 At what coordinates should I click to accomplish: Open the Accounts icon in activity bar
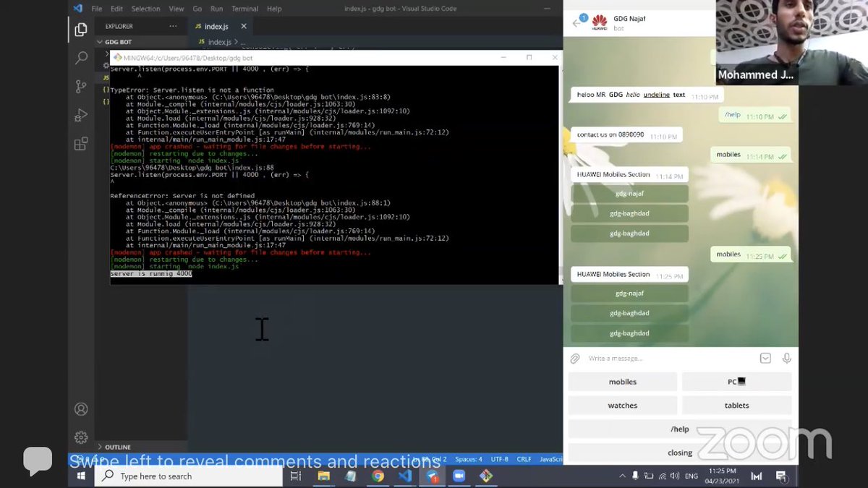pos(81,409)
